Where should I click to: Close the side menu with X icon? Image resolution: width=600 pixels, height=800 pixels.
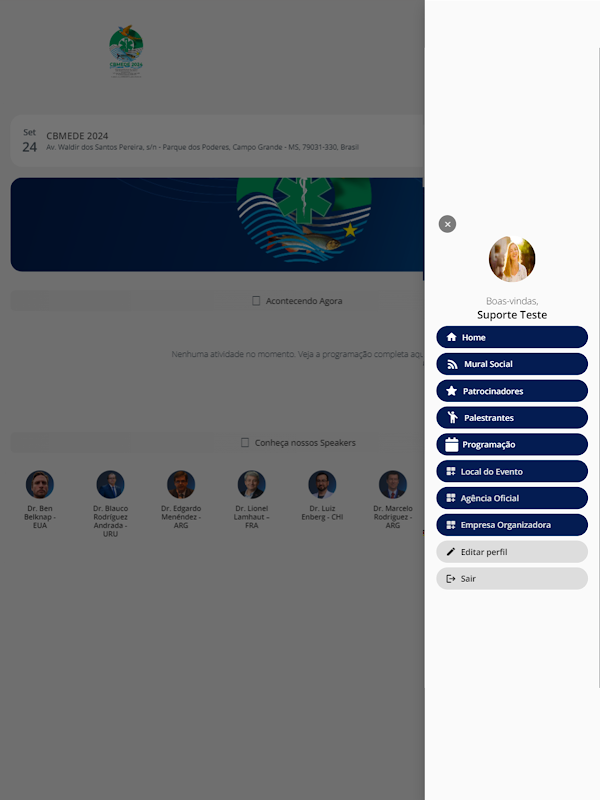[447, 224]
